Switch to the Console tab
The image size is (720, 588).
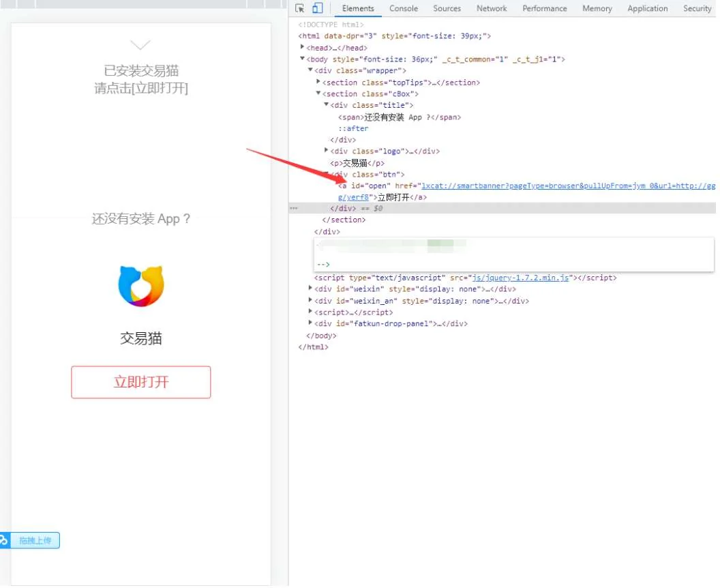coord(404,8)
